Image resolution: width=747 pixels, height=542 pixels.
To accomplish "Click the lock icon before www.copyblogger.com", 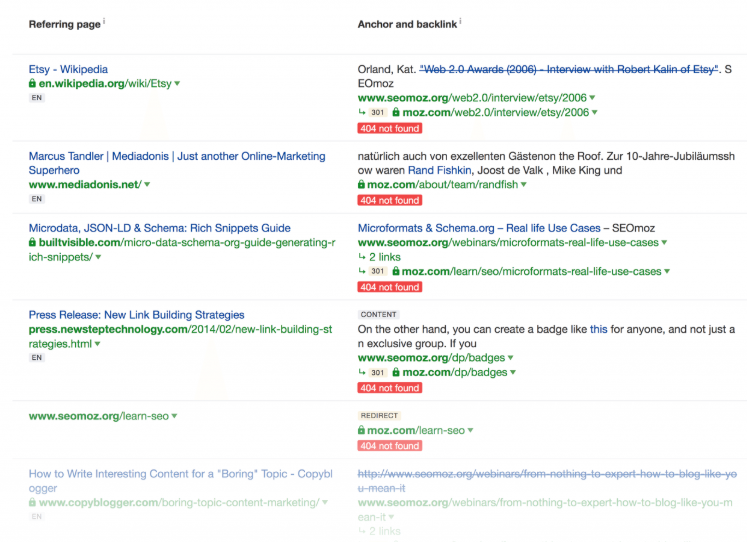I will click(x=32, y=502).
